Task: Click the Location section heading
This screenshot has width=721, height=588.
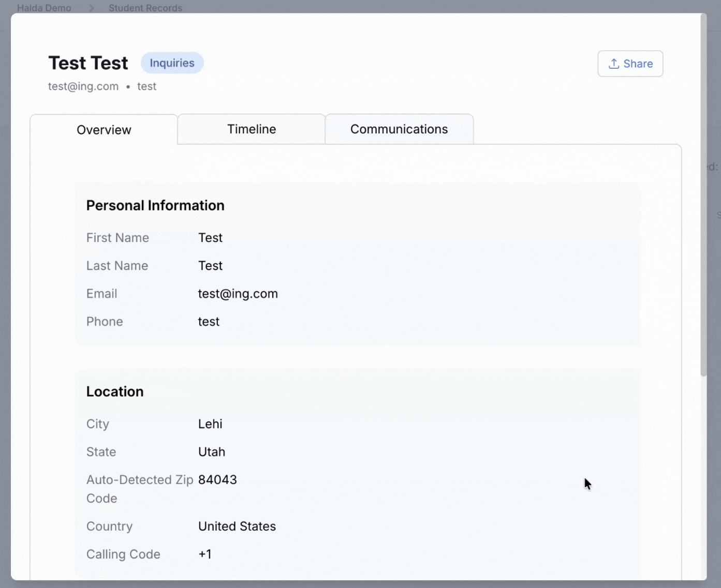Action: pyautogui.click(x=115, y=391)
